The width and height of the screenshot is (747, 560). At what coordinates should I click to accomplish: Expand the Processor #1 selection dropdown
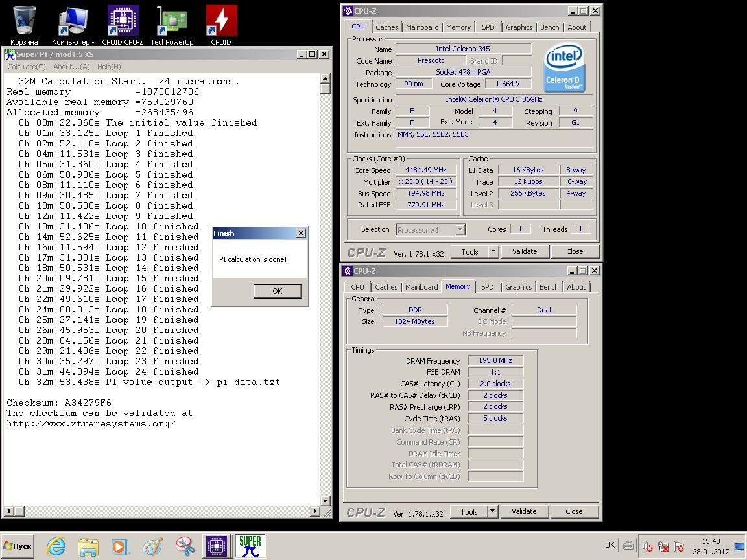[460, 230]
